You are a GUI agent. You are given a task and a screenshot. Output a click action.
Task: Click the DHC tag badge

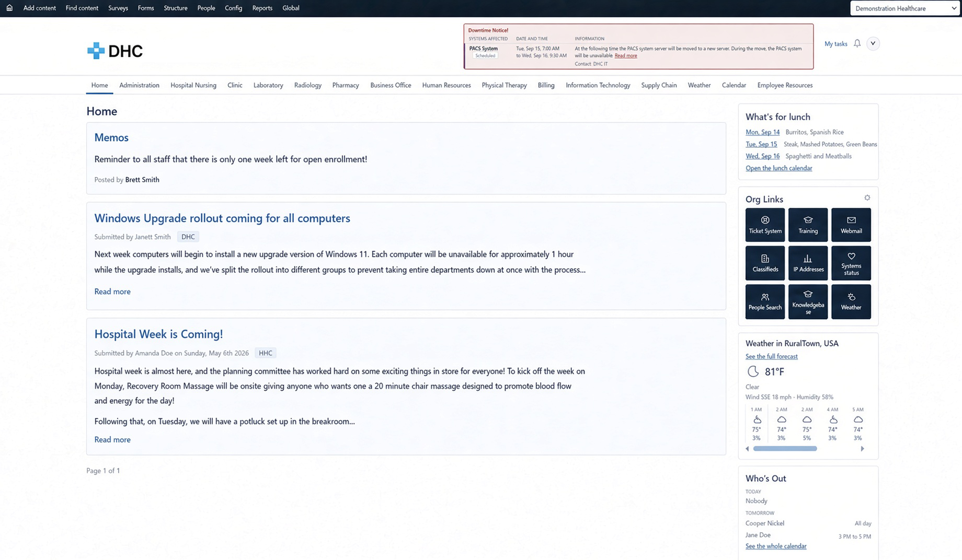click(x=188, y=237)
